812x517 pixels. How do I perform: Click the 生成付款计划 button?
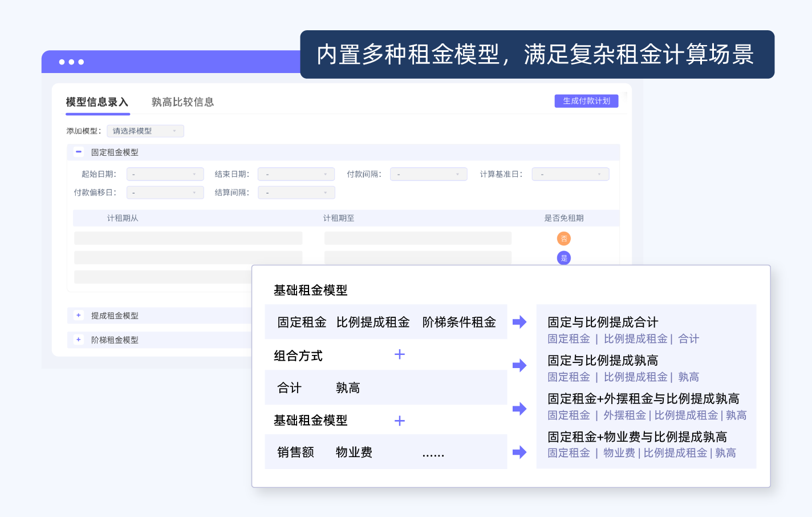586,101
